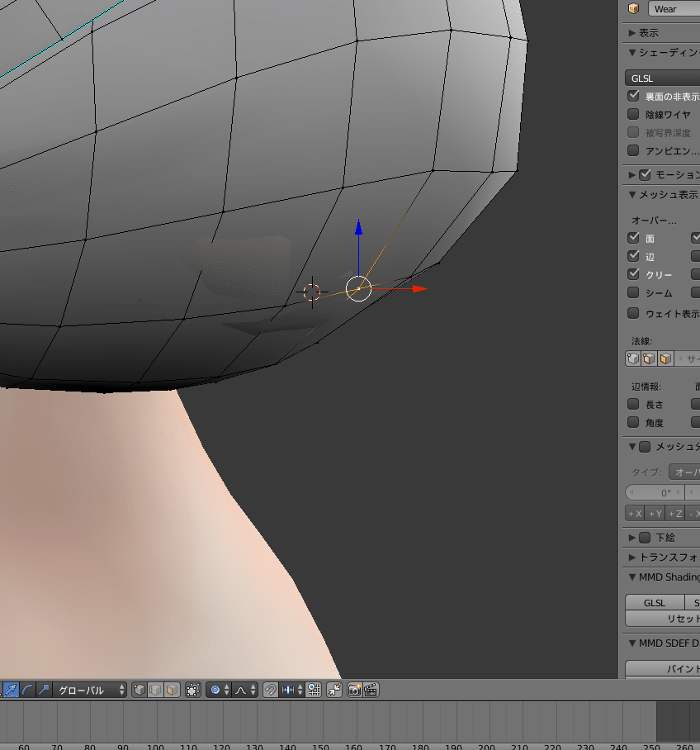Uncheck the 辺 overlay checkbox
Viewport: 700px width, 750px height.
coord(633,256)
